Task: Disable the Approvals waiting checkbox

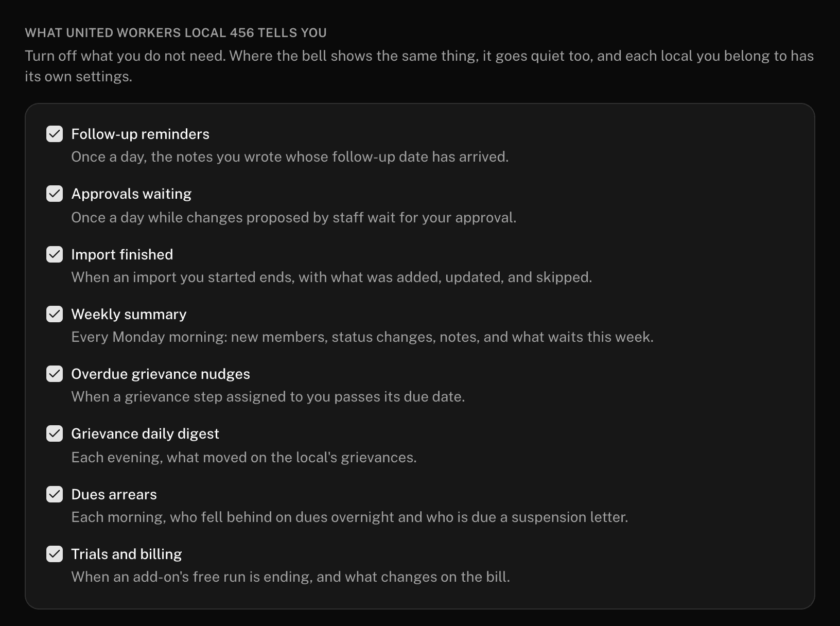Action: pos(55,194)
